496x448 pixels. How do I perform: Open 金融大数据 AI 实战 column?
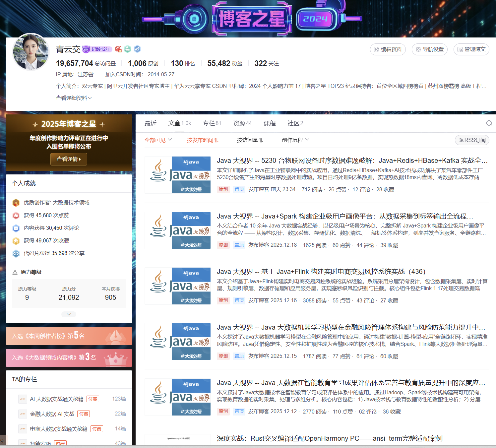pos(52,414)
